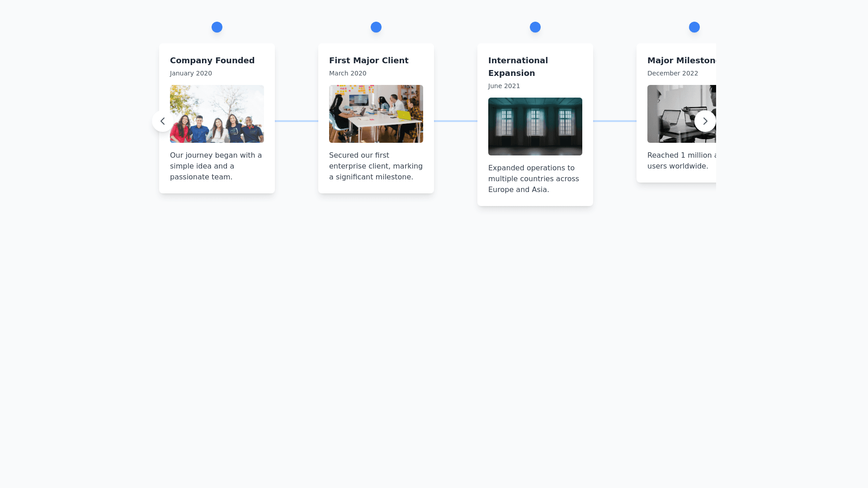Image resolution: width=868 pixels, height=488 pixels.
Task: Click the Major Milestone heading
Action: [x=681, y=61]
